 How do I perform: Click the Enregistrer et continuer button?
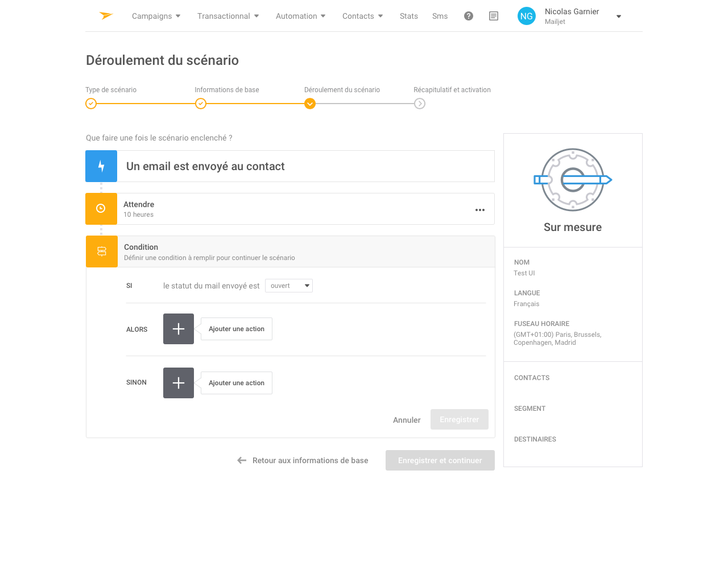point(440,460)
